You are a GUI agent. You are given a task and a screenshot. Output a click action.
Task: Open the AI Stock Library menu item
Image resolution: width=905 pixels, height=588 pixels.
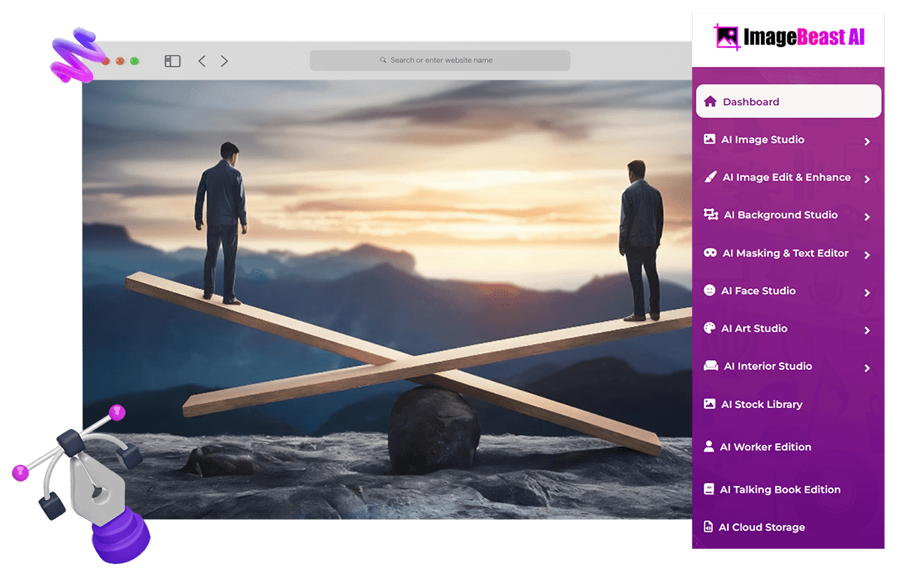pyautogui.click(x=761, y=404)
